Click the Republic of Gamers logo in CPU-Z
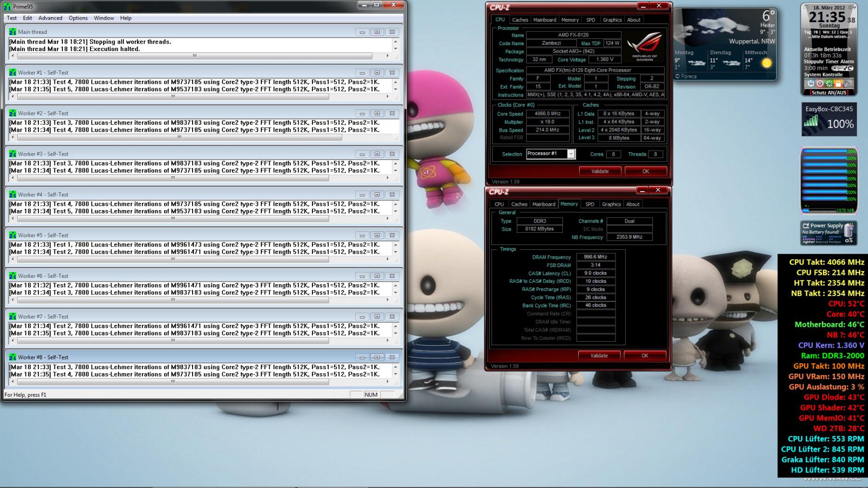 point(644,46)
